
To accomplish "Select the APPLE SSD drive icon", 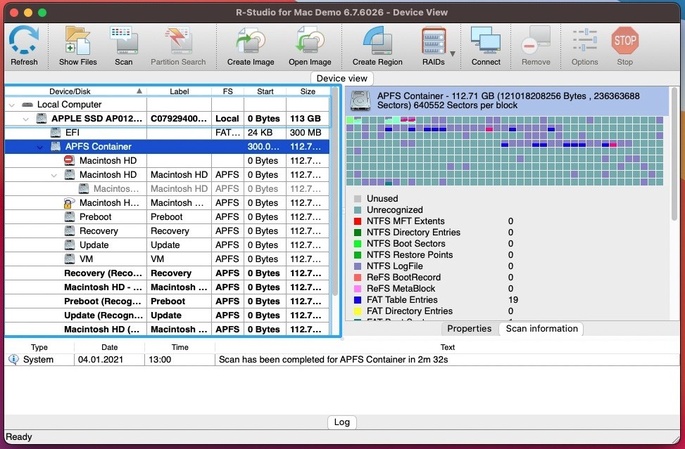I will coord(42,118).
